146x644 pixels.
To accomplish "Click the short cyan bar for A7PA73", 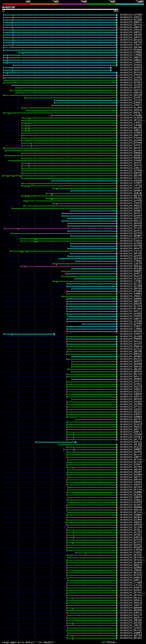I will pyautogui.click(x=29, y=334).
